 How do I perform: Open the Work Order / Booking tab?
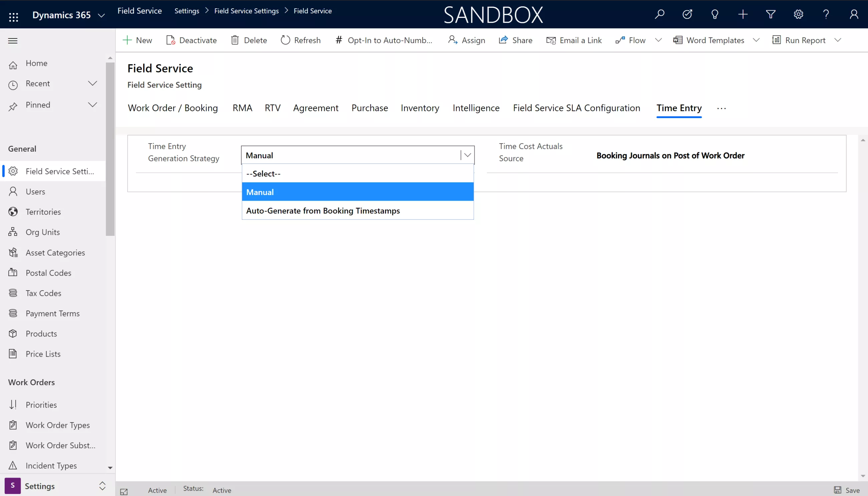pyautogui.click(x=173, y=108)
